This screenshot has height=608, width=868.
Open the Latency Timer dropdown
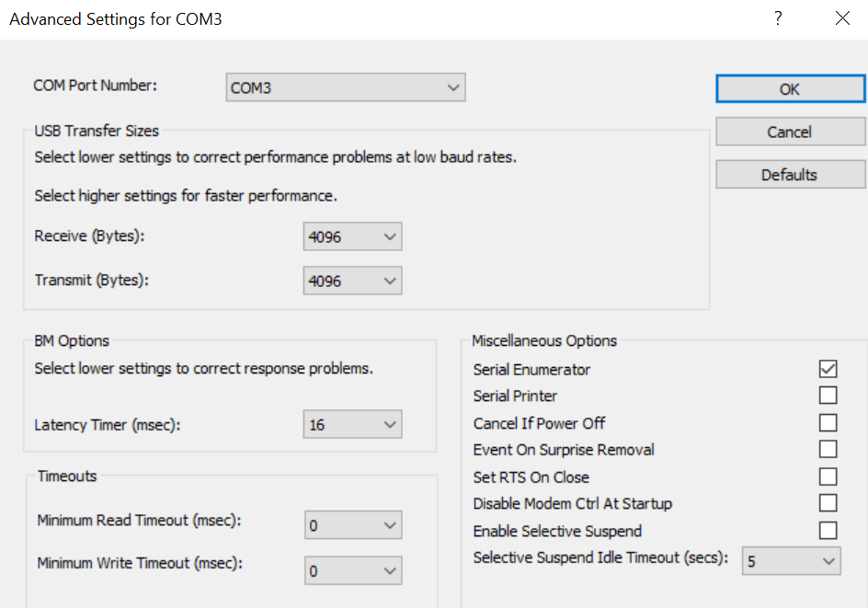coord(353,425)
